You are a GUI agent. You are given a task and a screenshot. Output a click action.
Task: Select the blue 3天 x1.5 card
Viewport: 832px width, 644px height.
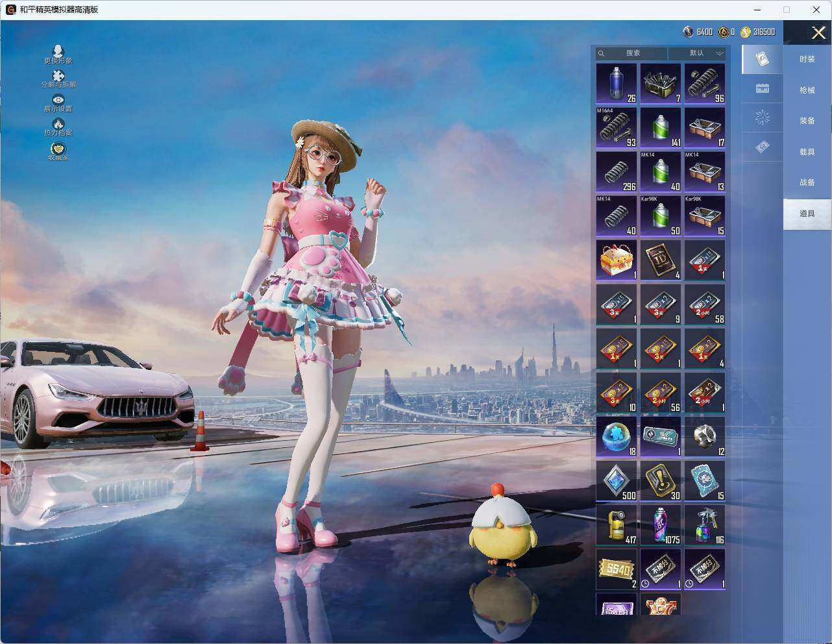pyautogui.click(x=617, y=304)
